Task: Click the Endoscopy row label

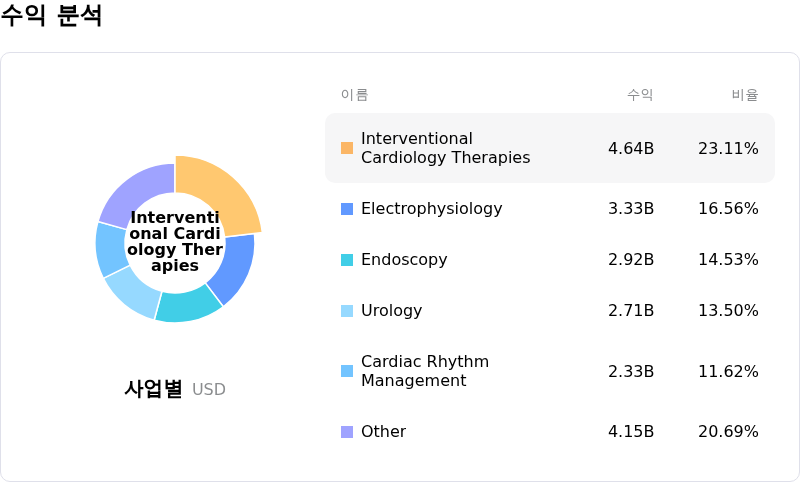Action: tap(404, 260)
